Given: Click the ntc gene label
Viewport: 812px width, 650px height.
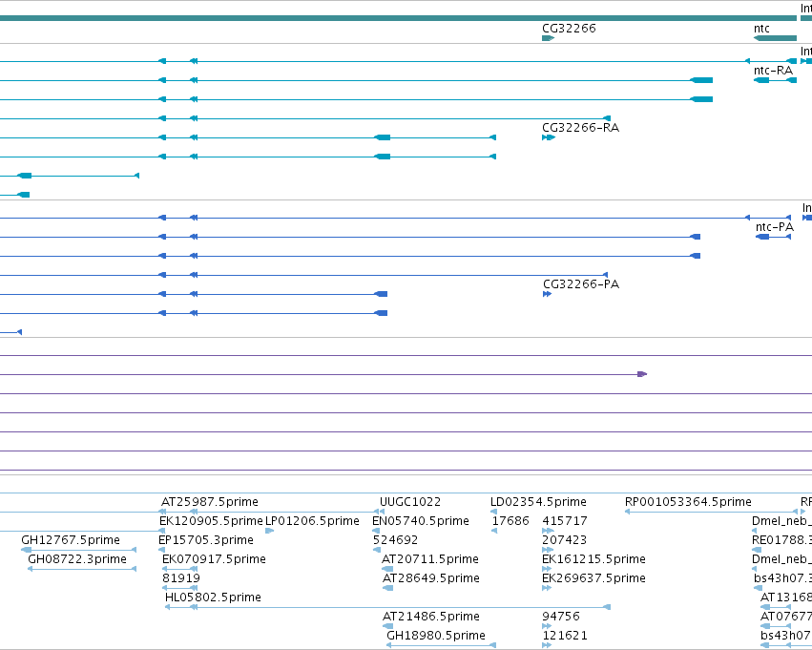Looking at the screenshot, I should coord(761,29).
